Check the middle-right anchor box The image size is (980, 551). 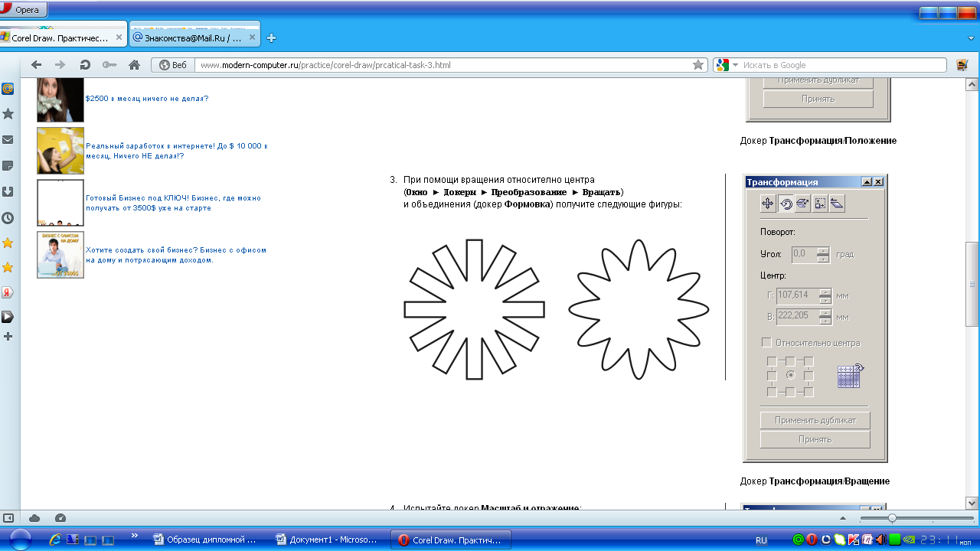point(808,376)
